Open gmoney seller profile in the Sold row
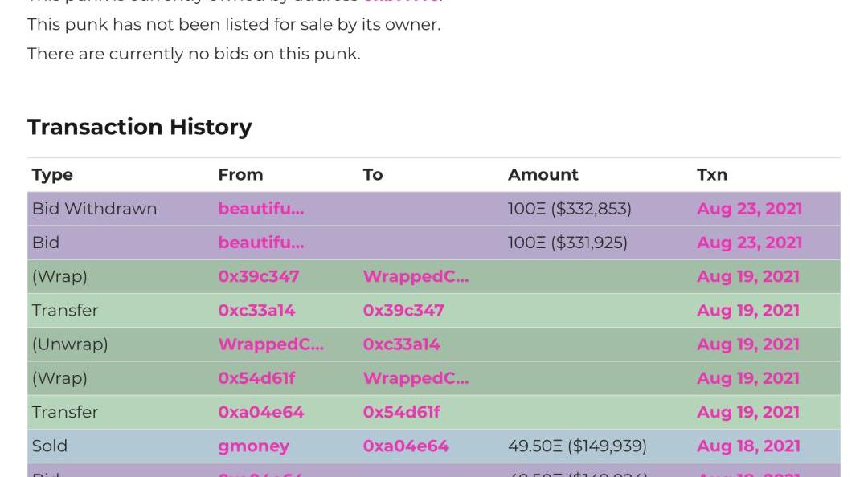The width and height of the screenshot is (868, 477). pos(253,446)
